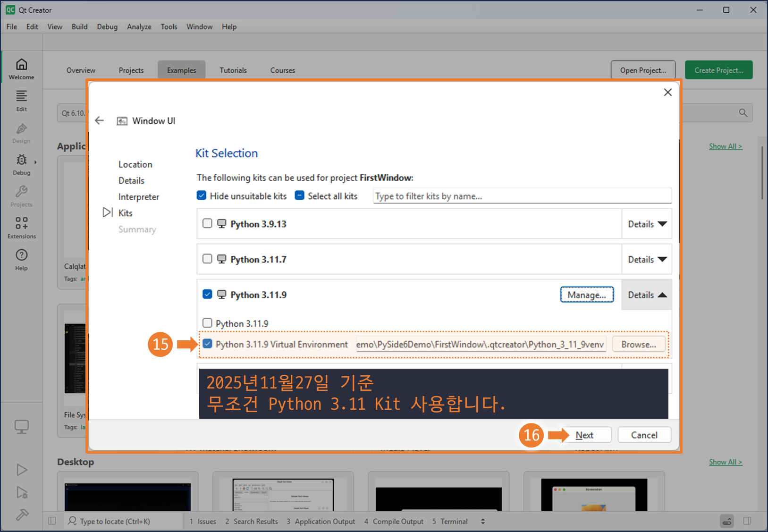Click the Build hammer icon
The image size is (768, 532).
coord(22,515)
